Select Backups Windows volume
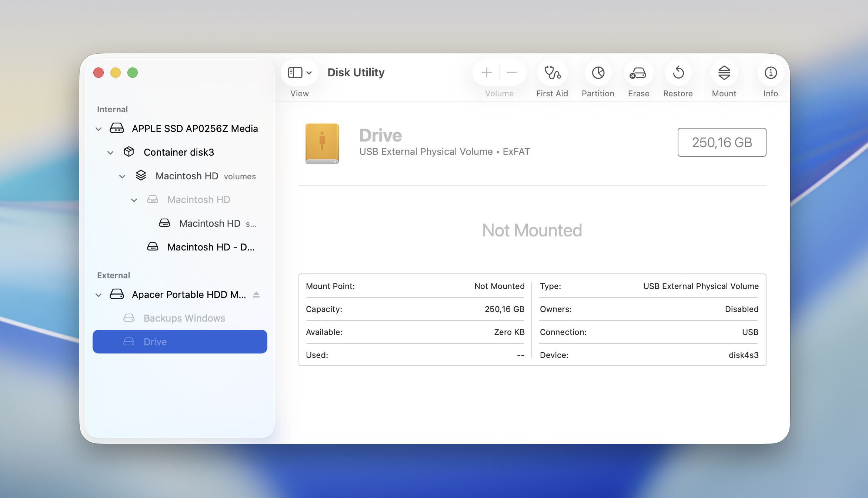 point(180,318)
